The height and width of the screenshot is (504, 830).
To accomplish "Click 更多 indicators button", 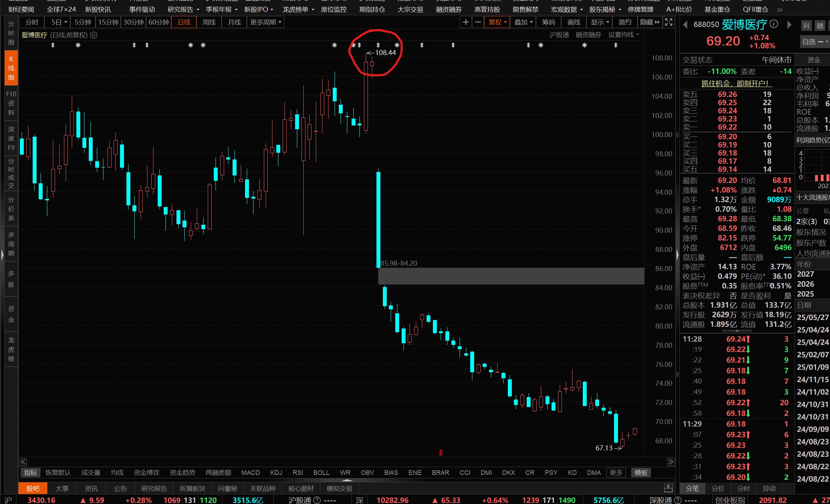I will click(616, 473).
